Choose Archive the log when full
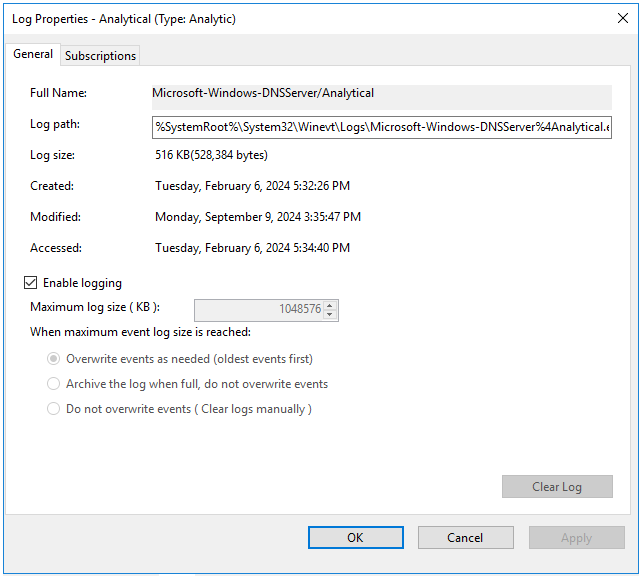 click(x=54, y=384)
